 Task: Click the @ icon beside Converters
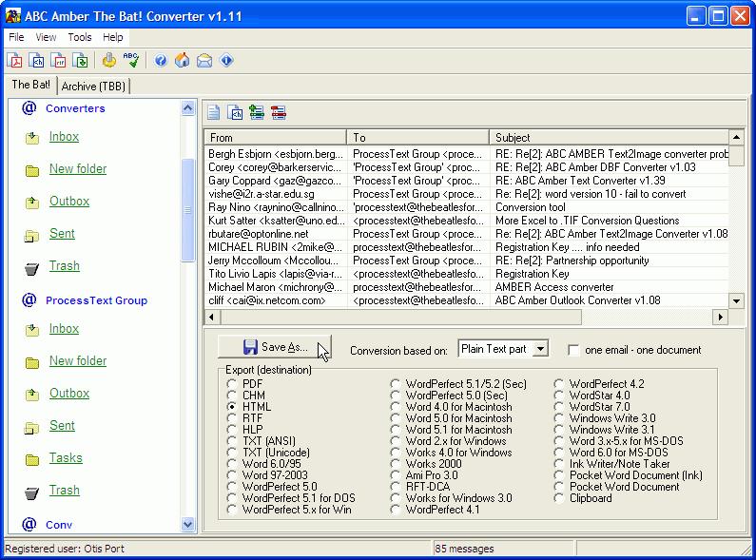click(x=29, y=108)
